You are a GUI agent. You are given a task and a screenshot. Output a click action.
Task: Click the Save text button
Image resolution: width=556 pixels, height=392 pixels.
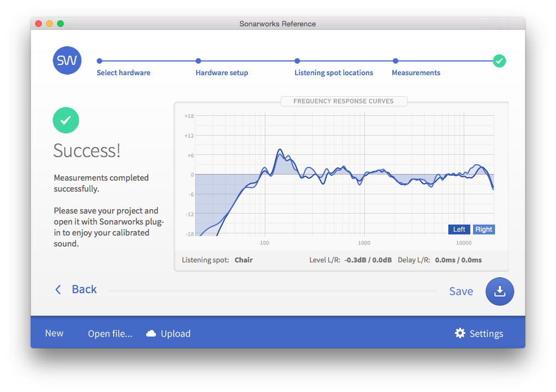461,292
